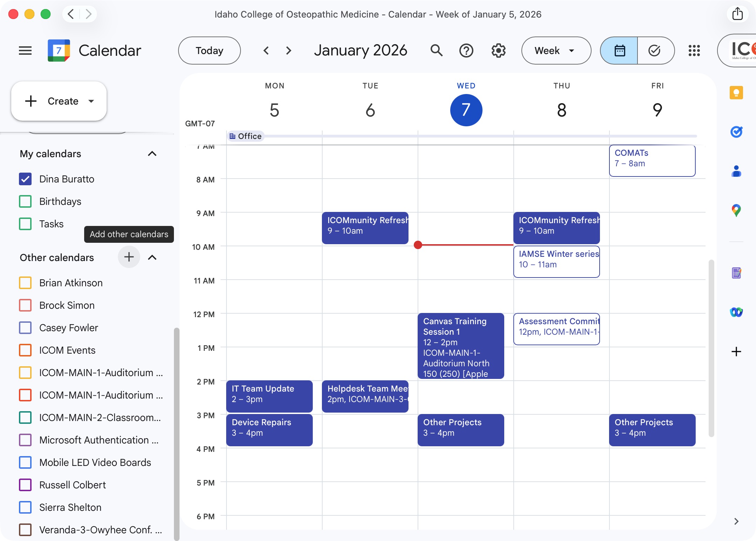The height and width of the screenshot is (541, 756).
Task: Open the Google Tasks side panel
Action: pyautogui.click(x=737, y=132)
